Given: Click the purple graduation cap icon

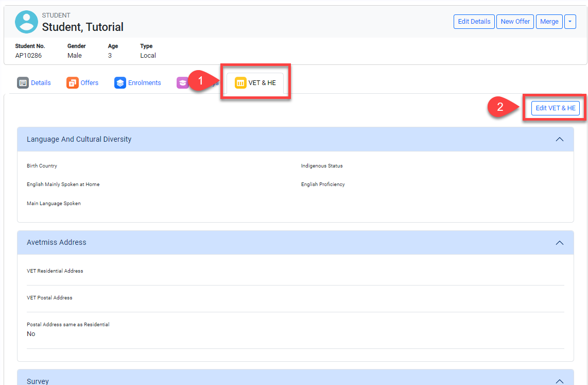Looking at the screenshot, I should (182, 83).
